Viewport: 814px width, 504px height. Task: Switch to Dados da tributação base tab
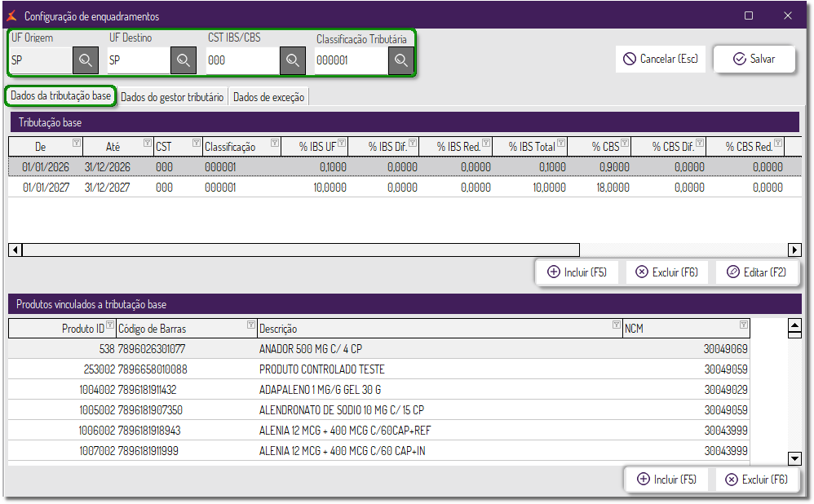point(60,96)
